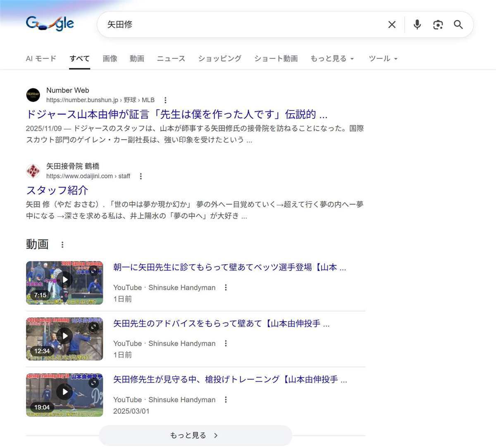Click the Google logo to return home
The width and height of the screenshot is (496, 448).
50,24
